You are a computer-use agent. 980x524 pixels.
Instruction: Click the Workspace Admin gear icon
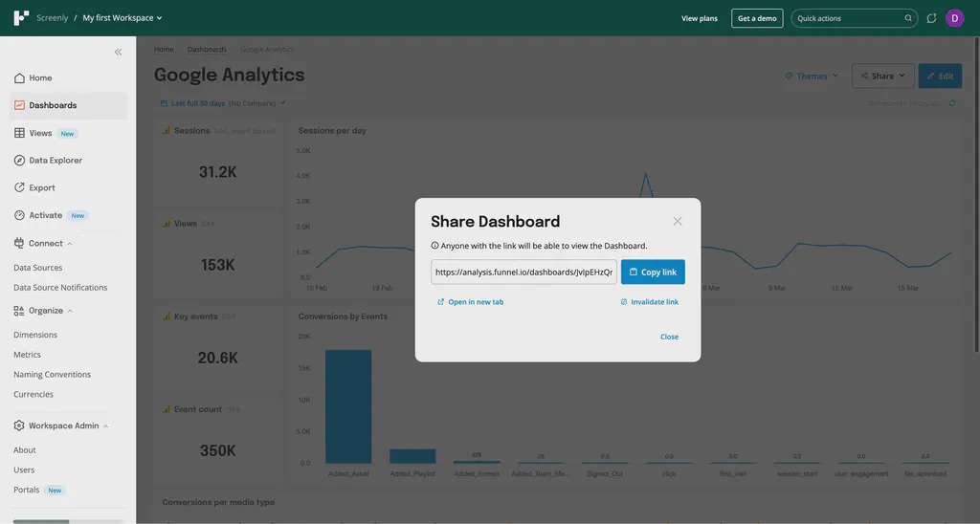click(x=19, y=426)
